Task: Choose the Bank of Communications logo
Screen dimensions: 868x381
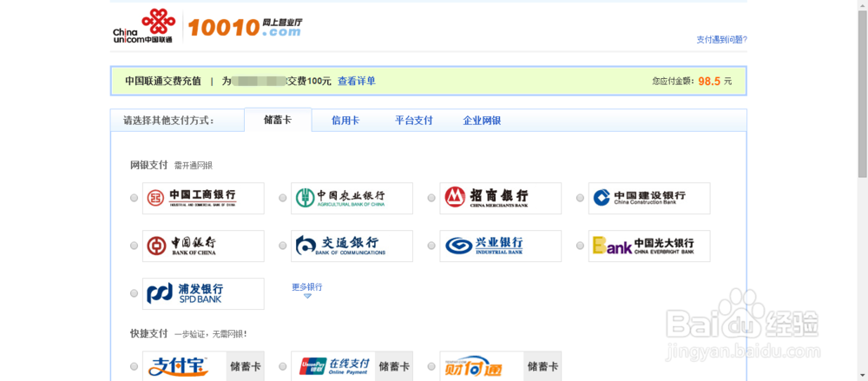Action: click(352, 246)
